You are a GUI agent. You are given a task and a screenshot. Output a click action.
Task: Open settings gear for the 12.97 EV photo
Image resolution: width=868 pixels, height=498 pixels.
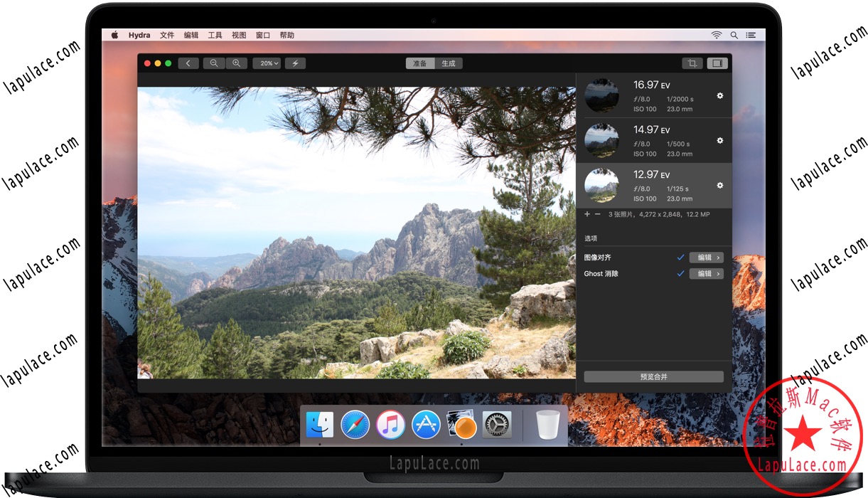coord(719,186)
